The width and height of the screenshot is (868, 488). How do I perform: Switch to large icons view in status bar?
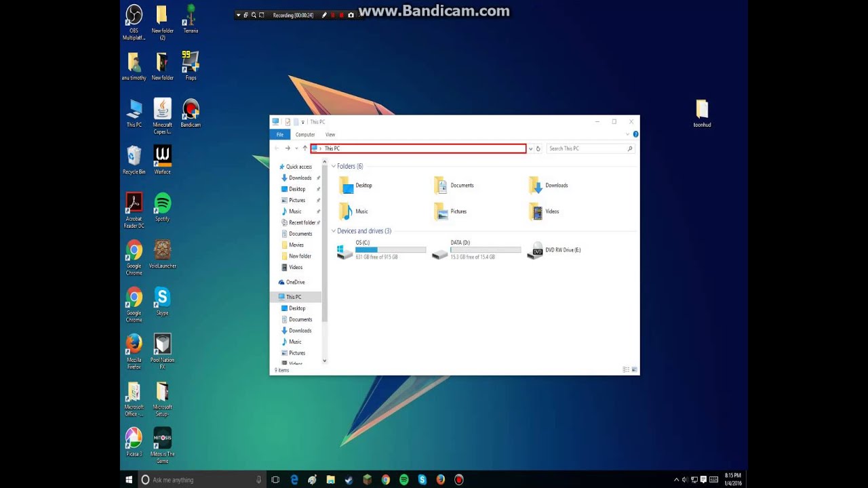634,370
